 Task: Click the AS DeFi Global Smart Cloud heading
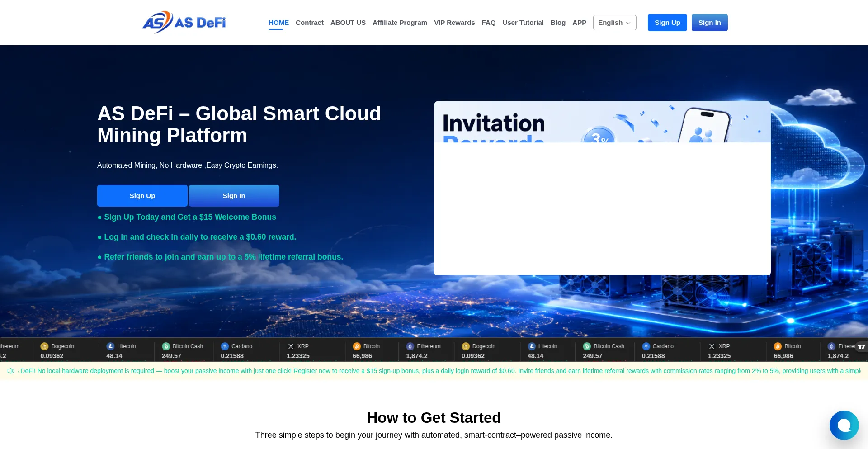click(239, 124)
